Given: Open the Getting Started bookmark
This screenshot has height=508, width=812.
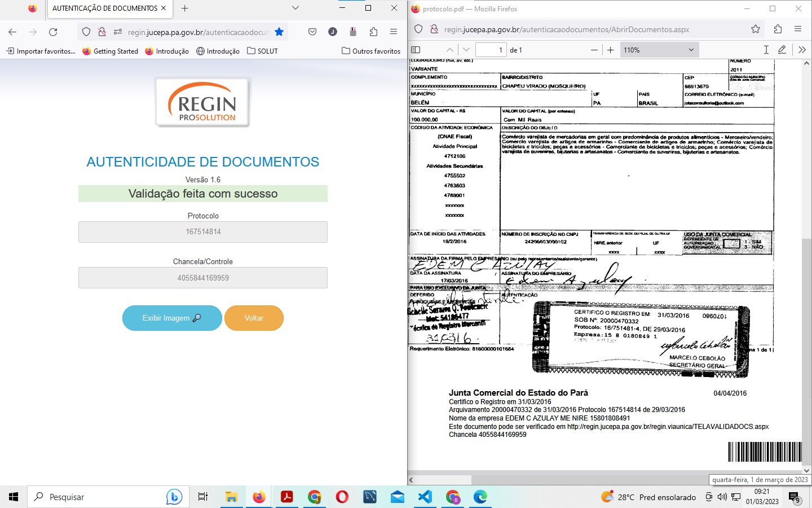Looking at the screenshot, I should tap(110, 51).
